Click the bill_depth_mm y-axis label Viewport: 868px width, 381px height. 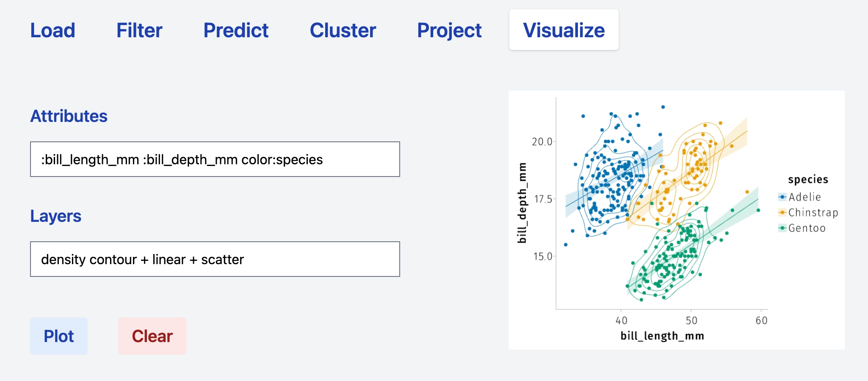(522, 203)
